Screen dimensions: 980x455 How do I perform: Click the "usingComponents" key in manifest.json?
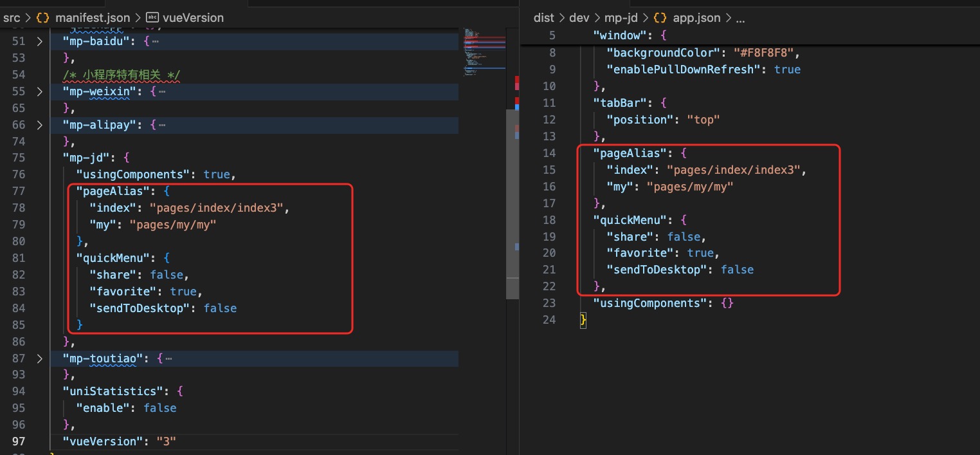point(133,174)
